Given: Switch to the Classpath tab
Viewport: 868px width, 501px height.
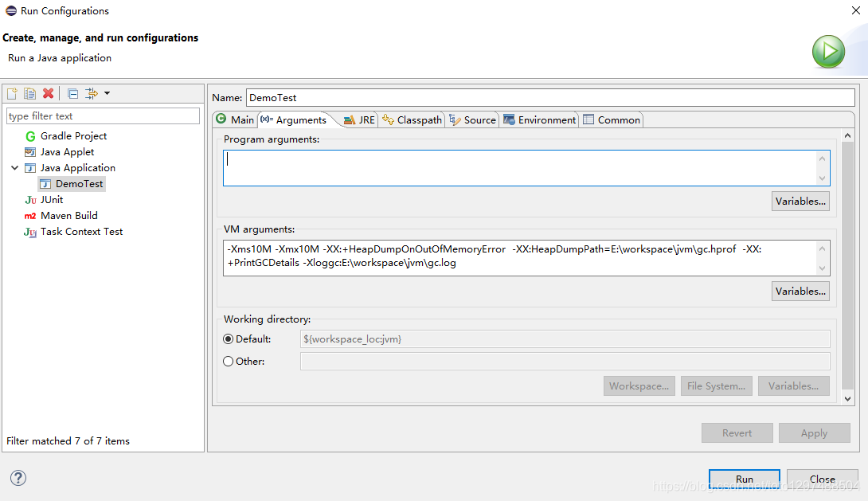Looking at the screenshot, I should coord(412,119).
